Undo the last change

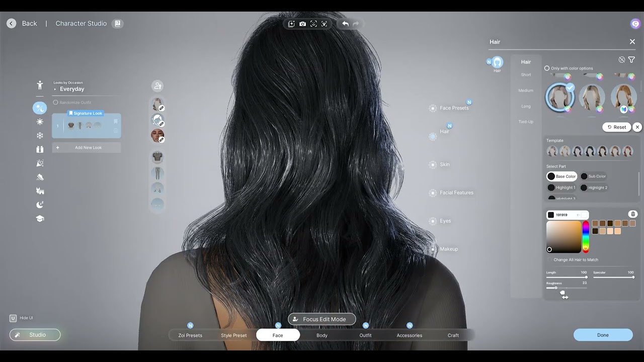pyautogui.click(x=345, y=24)
